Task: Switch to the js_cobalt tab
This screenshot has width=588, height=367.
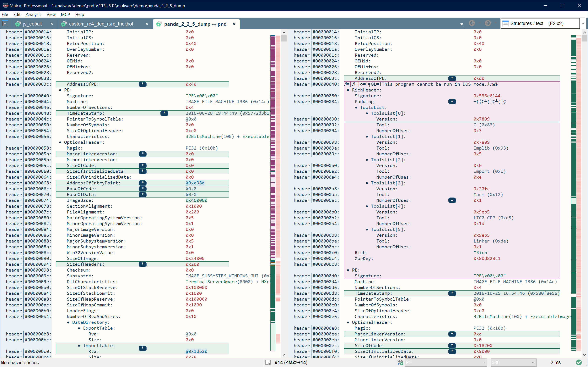Action: pos(32,24)
